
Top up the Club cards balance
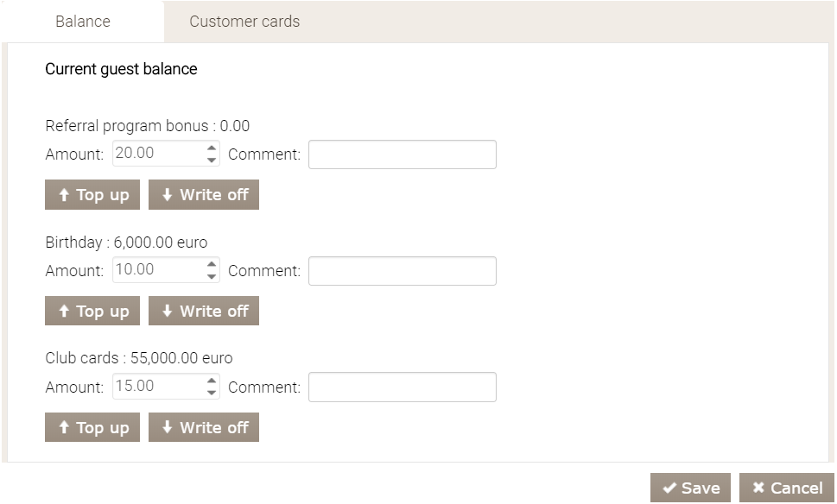(x=92, y=427)
